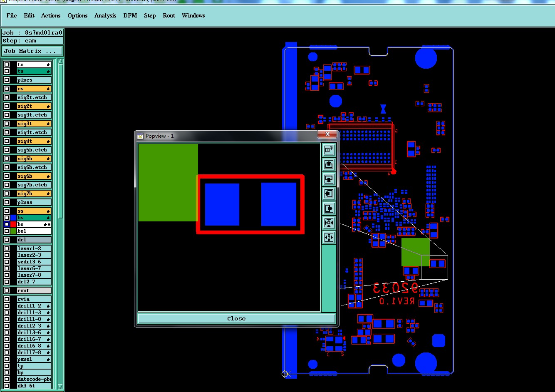Click the layer list scrollbar up arrow

point(61,62)
